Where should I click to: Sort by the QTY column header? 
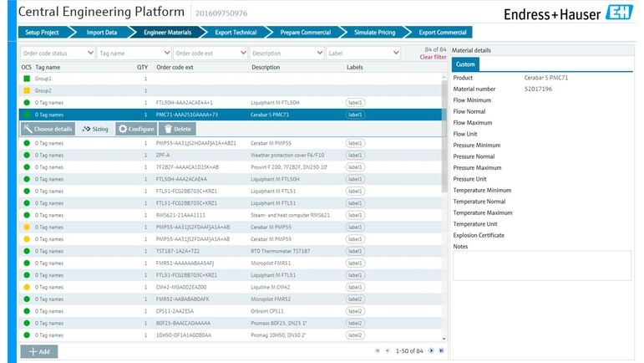(142, 67)
